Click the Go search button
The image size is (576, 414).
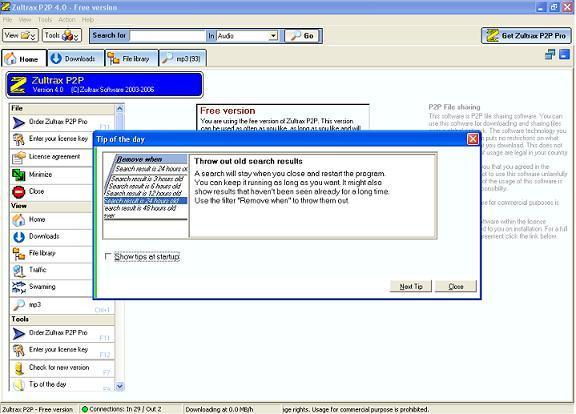point(301,36)
